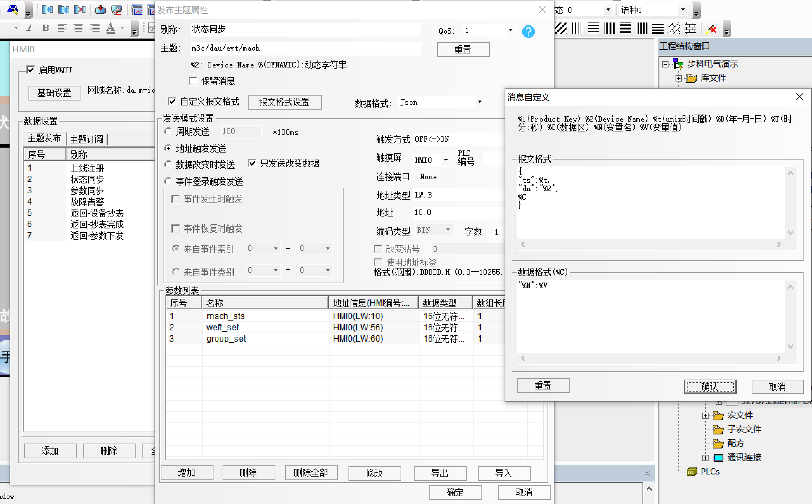Image resolution: width=812 pixels, height=504 pixels.
Task: Click the 导入 button
Action: click(x=504, y=473)
